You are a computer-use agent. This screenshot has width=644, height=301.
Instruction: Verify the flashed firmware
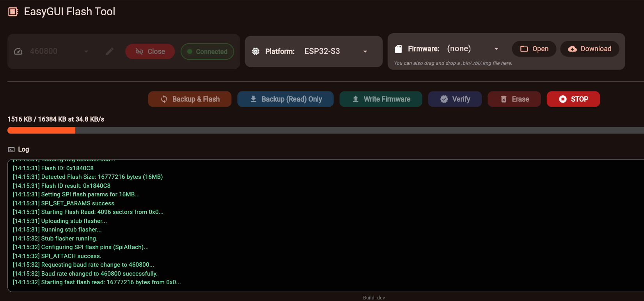click(455, 99)
